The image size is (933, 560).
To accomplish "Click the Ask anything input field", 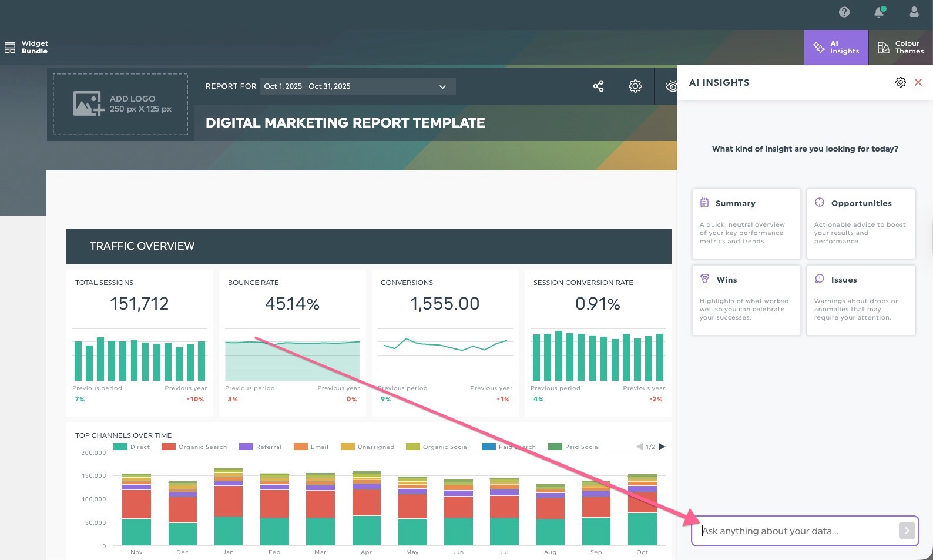I will click(796, 531).
